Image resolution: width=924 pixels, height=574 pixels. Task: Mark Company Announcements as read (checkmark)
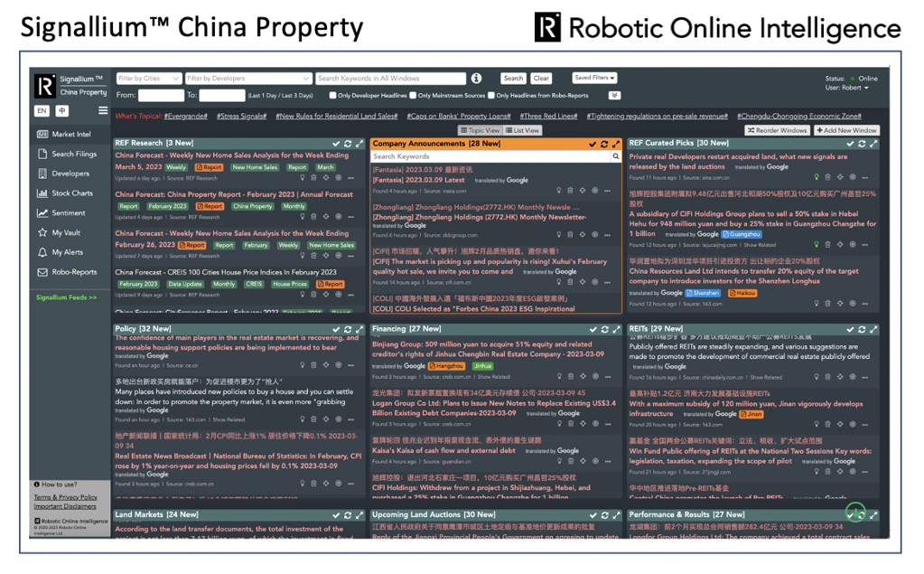(x=593, y=144)
